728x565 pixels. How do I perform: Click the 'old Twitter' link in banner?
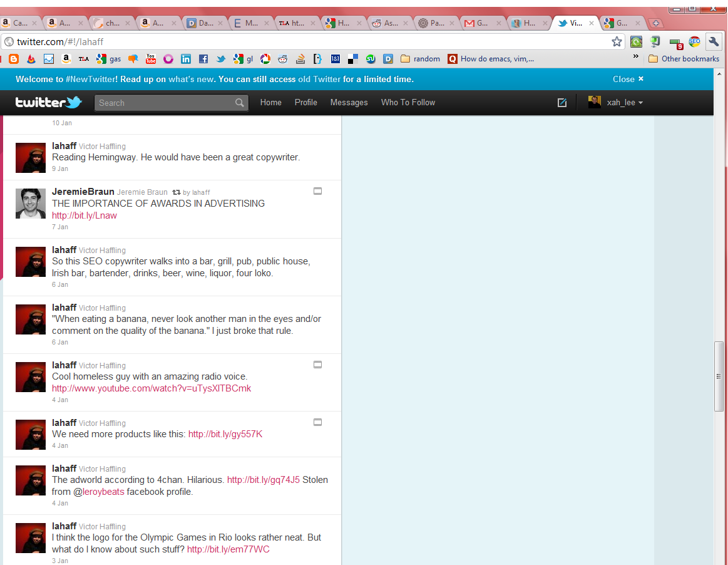coord(319,79)
